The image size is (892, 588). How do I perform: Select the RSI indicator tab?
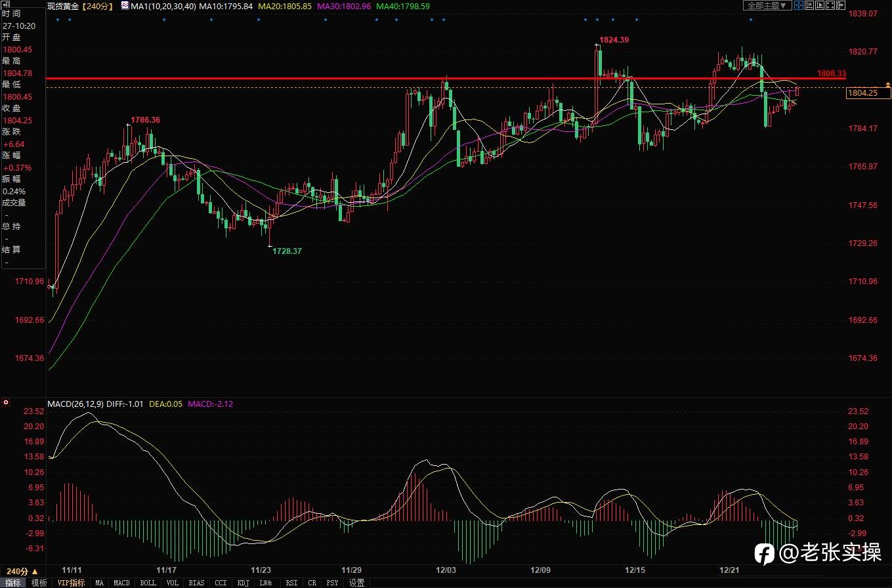coord(291,583)
